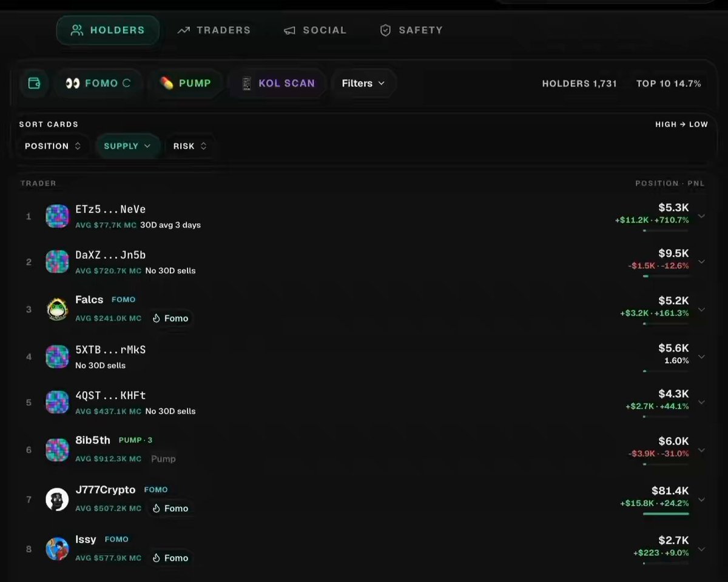Screen dimensions: 728x582
Task: Expand the 4QST...KHFt row chevron
Action: 701,403
